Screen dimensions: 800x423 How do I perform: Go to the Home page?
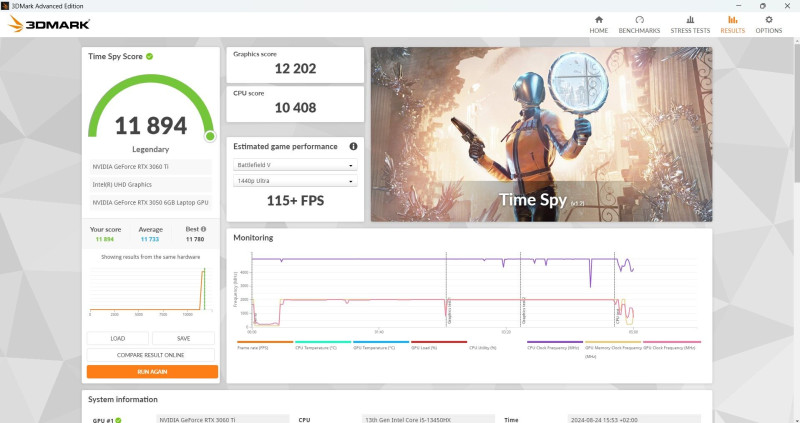(598, 24)
